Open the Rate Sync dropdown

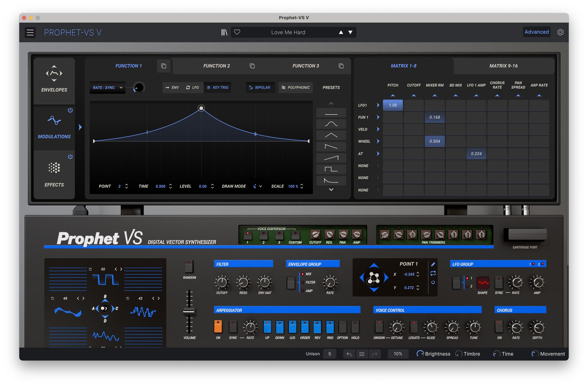[107, 88]
